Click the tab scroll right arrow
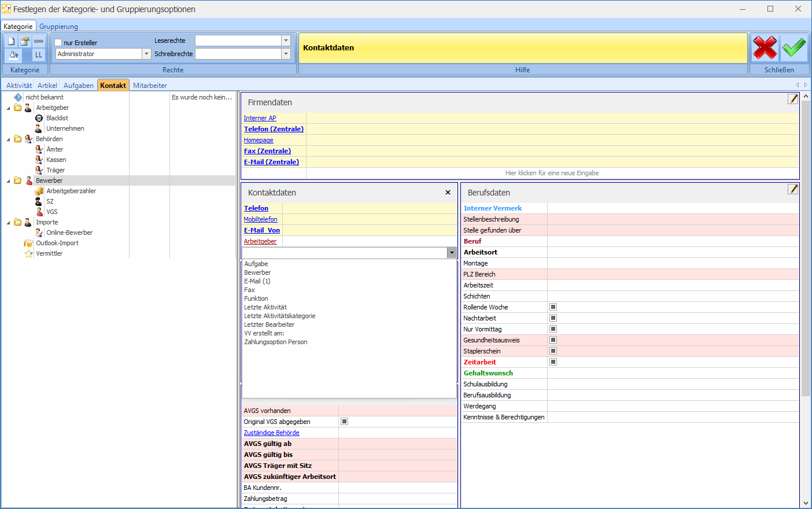Image resolution: width=812 pixels, height=509 pixels. tap(806, 85)
